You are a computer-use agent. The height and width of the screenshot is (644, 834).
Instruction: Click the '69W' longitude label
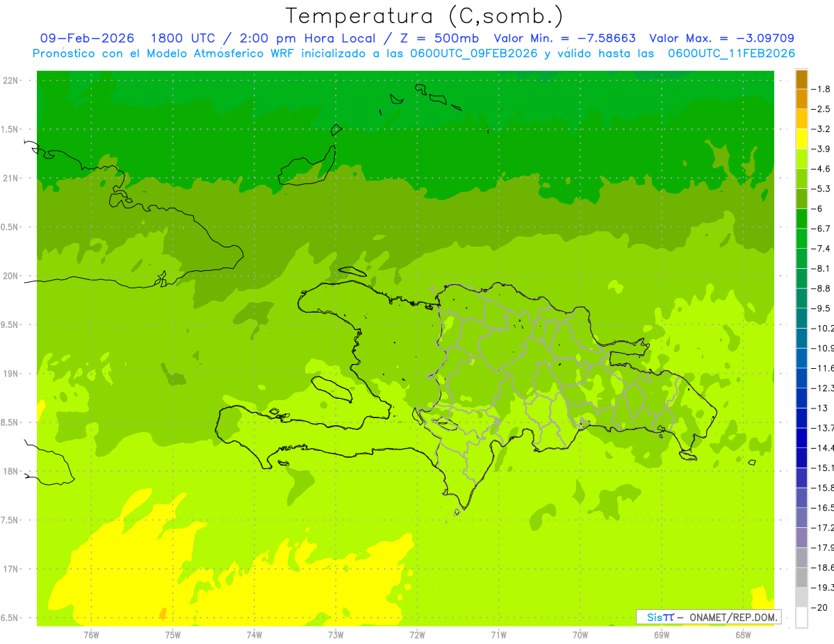[x=662, y=634]
